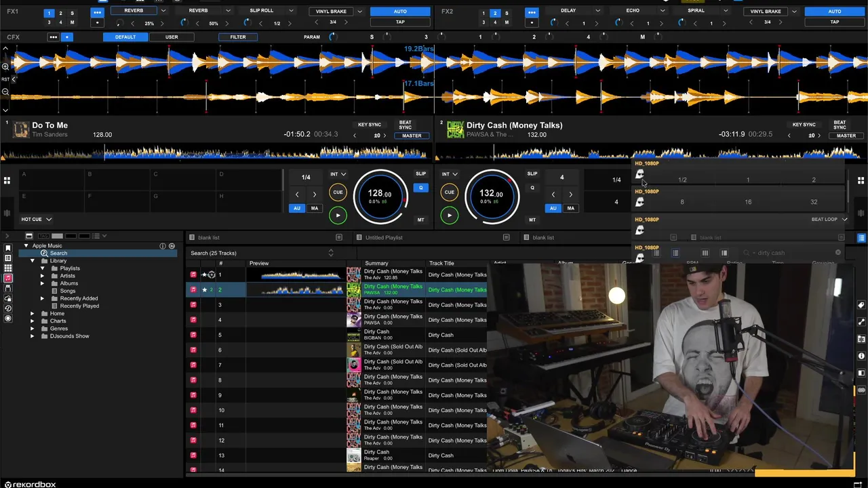Select 16 beat loop on deck 2
The image size is (868, 488).
click(x=748, y=202)
